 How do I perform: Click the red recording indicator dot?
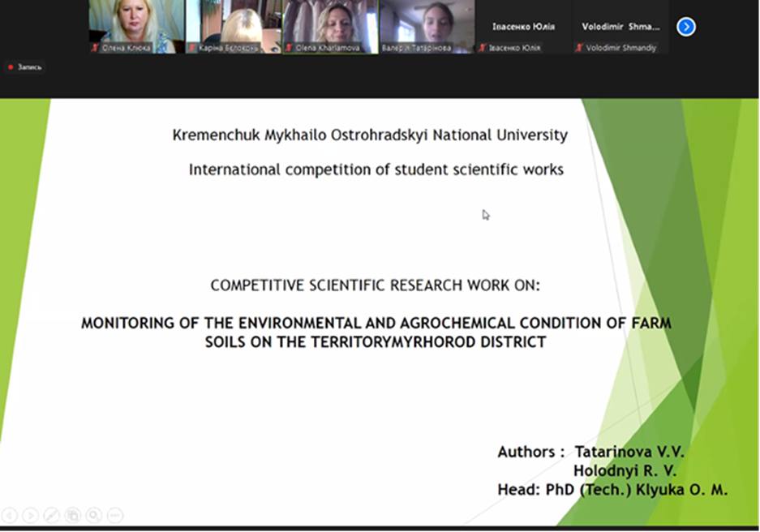11,66
